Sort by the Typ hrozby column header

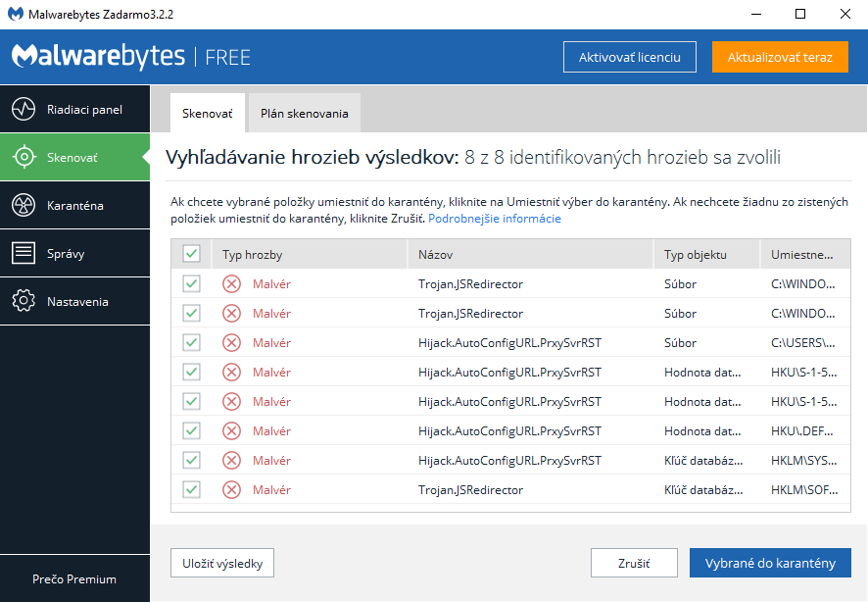coord(253,255)
